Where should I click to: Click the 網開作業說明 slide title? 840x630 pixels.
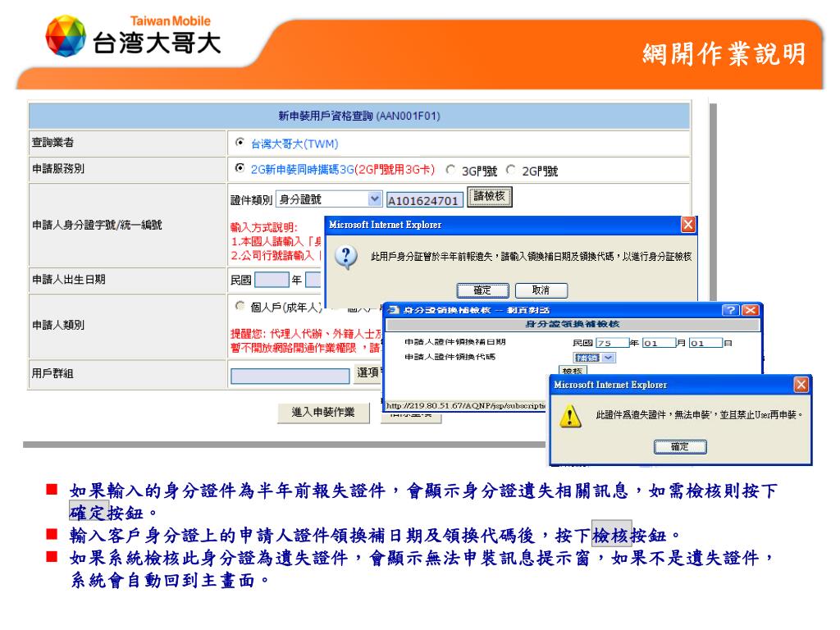click(x=724, y=54)
